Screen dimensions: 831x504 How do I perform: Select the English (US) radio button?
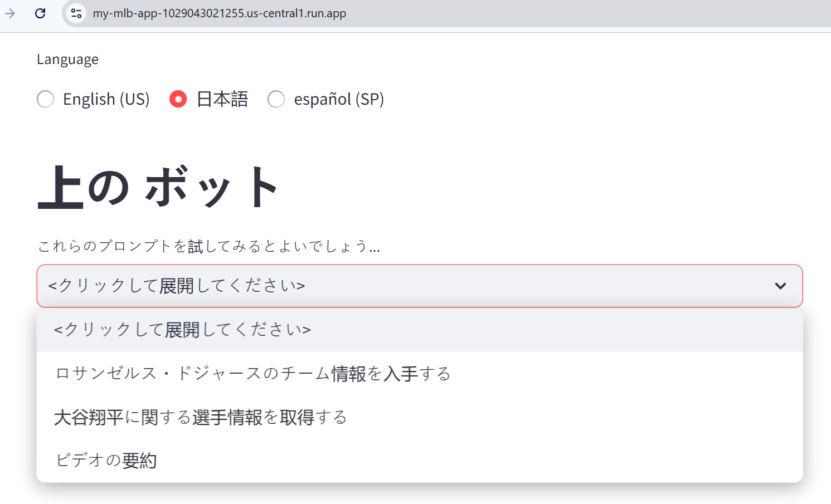pyautogui.click(x=45, y=99)
